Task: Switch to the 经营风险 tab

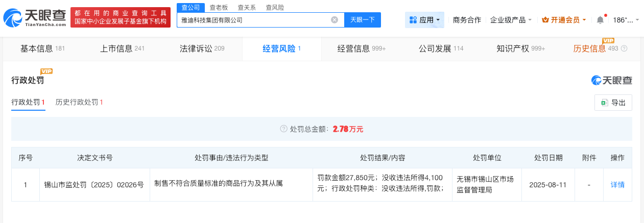Action: [x=282, y=49]
